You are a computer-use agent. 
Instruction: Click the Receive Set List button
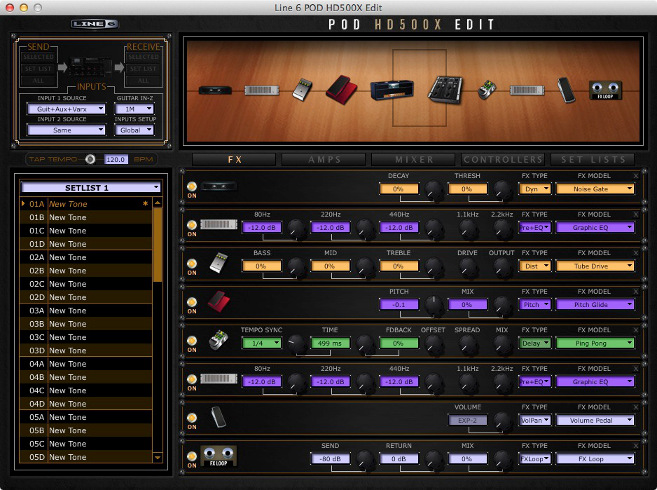click(x=143, y=68)
